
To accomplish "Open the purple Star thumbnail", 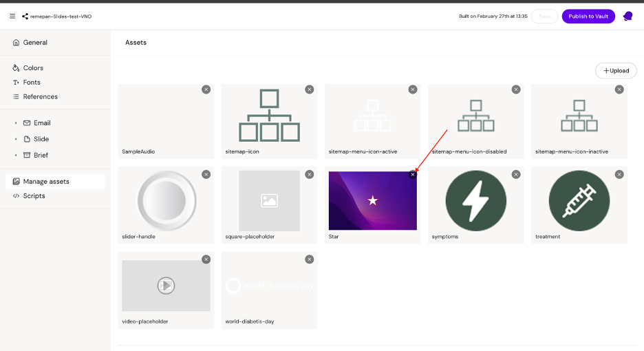I will tap(372, 200).
